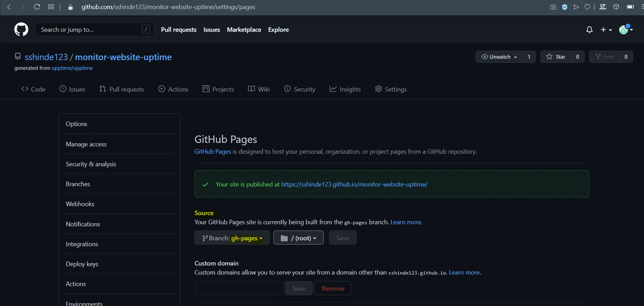This screenshot has width=644, height=306.
Task: Open the monitor-website-uptime repository link
Action: [x=123, y=57]
